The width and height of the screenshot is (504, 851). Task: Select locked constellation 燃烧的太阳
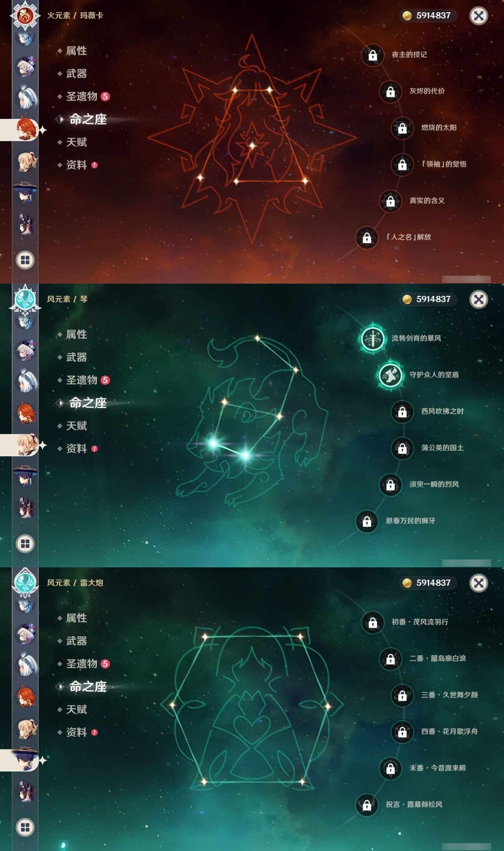coord(402,128)
